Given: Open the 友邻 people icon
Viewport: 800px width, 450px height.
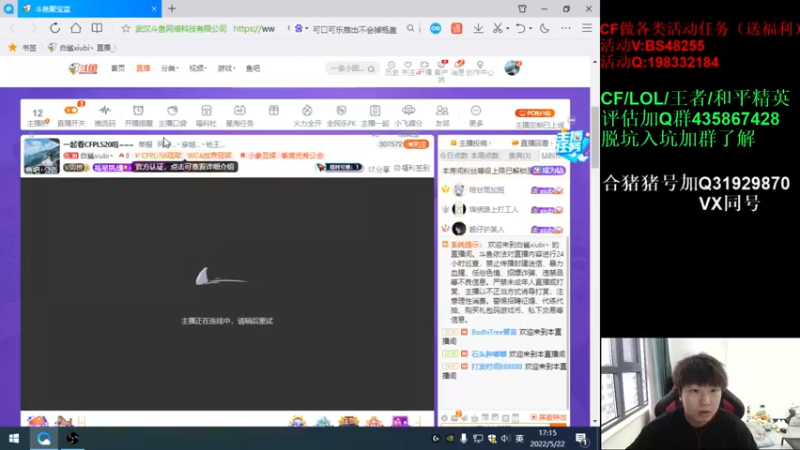Looking at the screenshot, I should coord(442,116).
